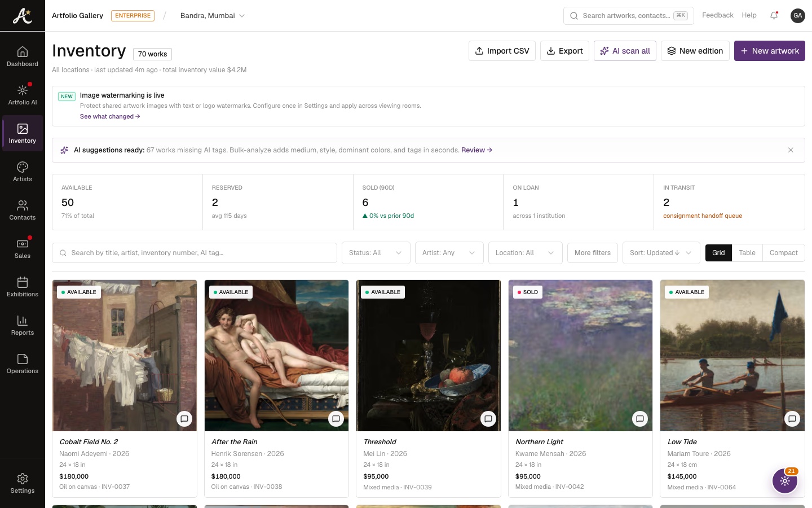Open the Artist: Any filter dropdown
812x508 pixels.
click(449, 253)
